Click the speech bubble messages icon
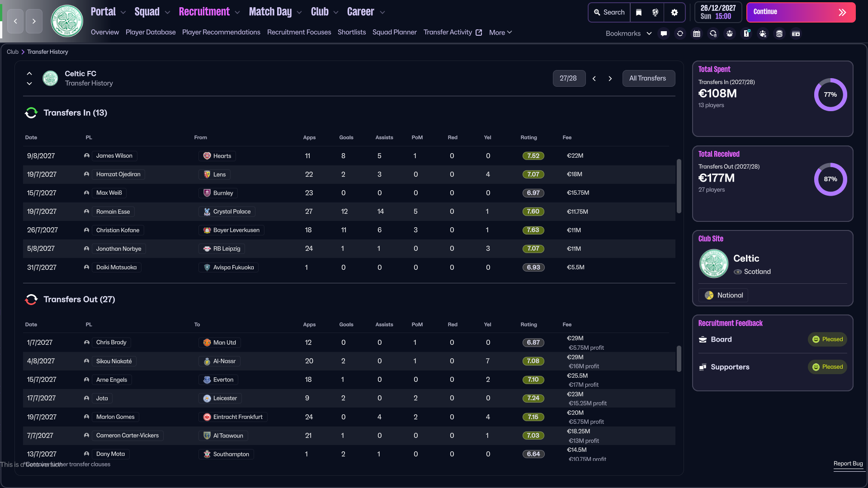868x488 pixels. (664, 33)
